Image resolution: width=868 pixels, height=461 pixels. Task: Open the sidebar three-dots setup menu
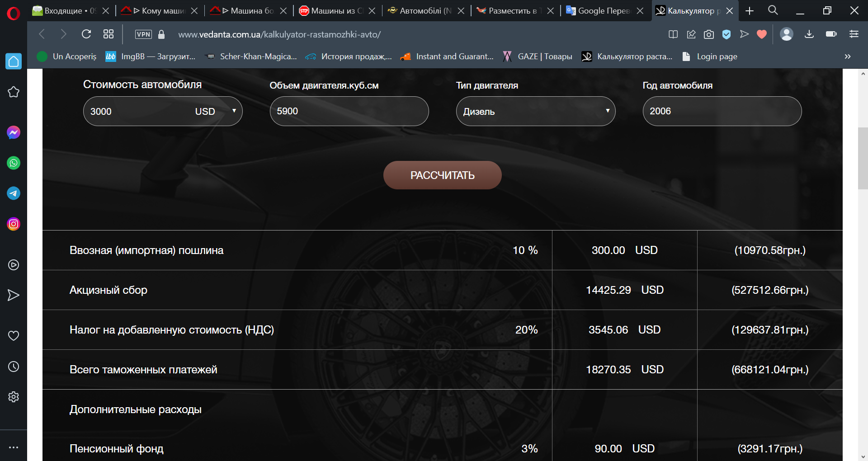point(14,447)
